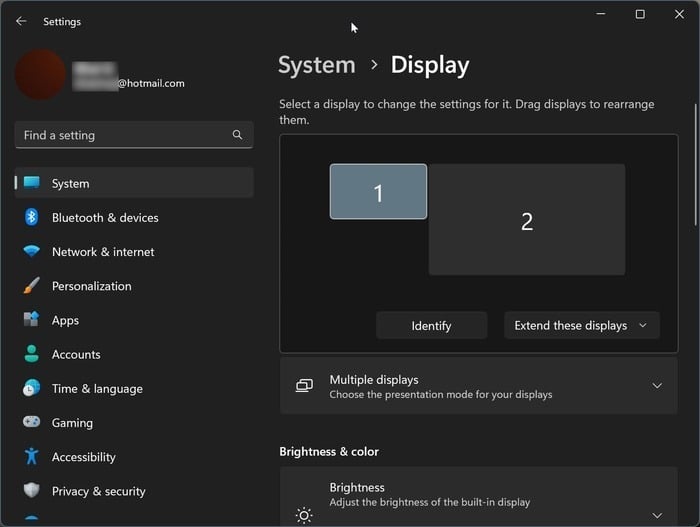
Task: Open the System category
Action: coord(134,183)
